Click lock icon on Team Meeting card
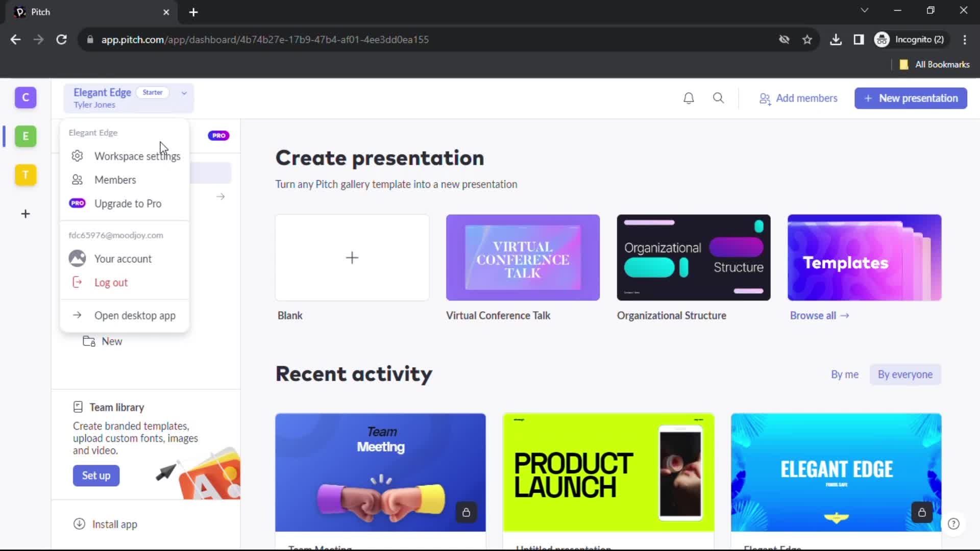 pyautogui.click(x=466, y=512)
